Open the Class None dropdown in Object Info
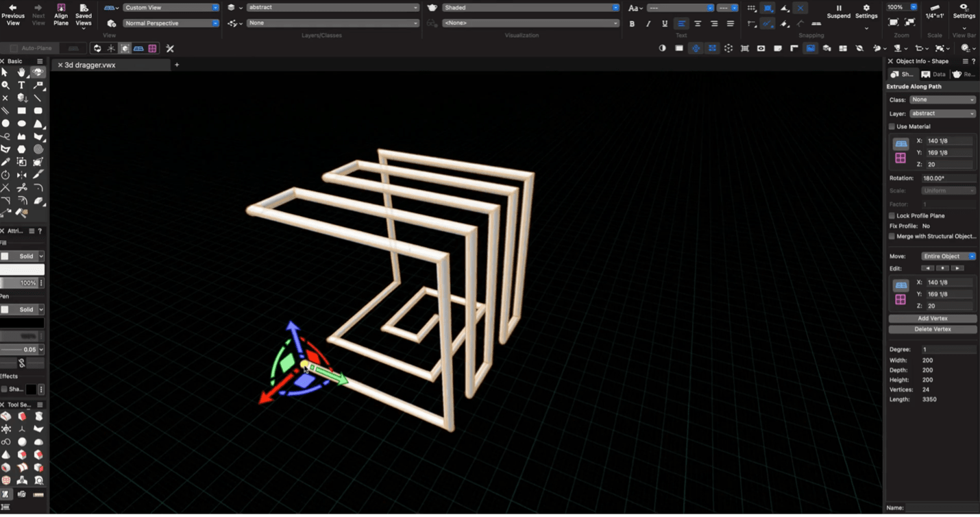This screenshot has width=980, height=517. (x=943, y=100)
